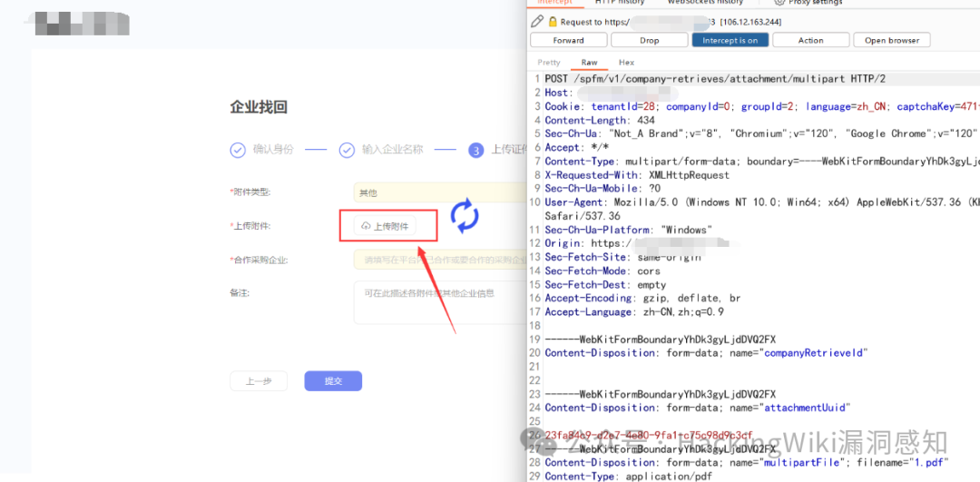
Task: Click the Accept-Language zh-CN line
Action: click(634, 312)
